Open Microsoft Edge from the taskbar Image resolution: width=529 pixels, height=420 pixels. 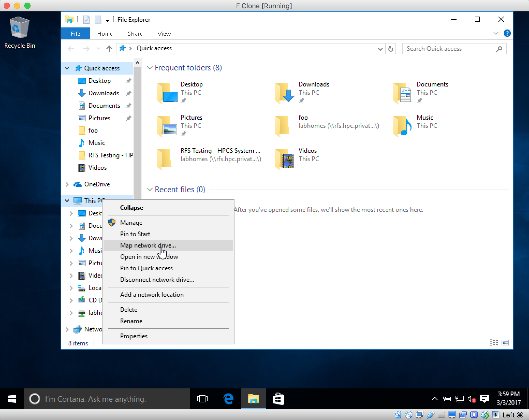click(228, 399)
